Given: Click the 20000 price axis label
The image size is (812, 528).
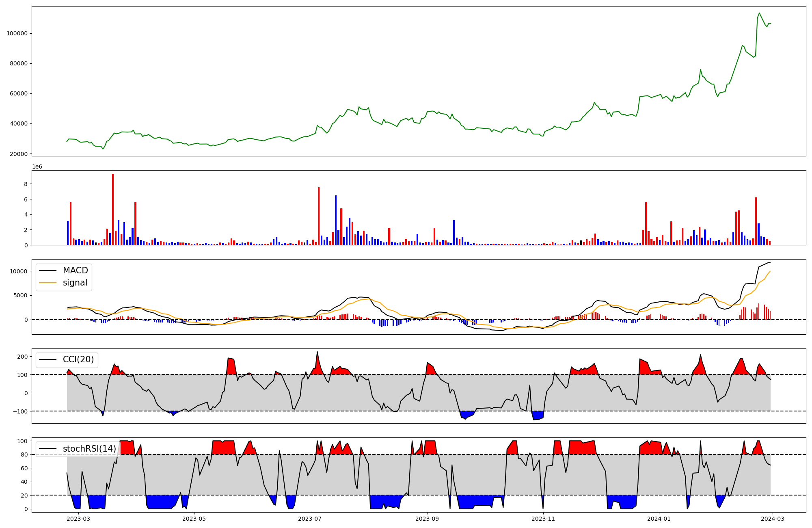Looking at the screenshot, I should tap(19, 154).
